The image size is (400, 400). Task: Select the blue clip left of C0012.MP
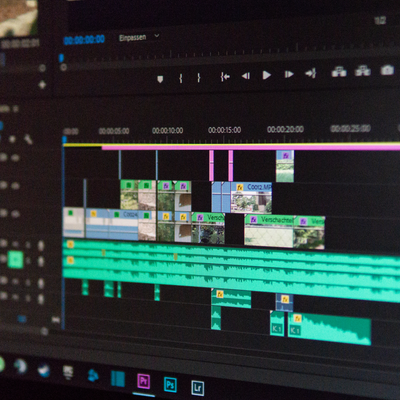pyautogui.click(x=221, y=197)
